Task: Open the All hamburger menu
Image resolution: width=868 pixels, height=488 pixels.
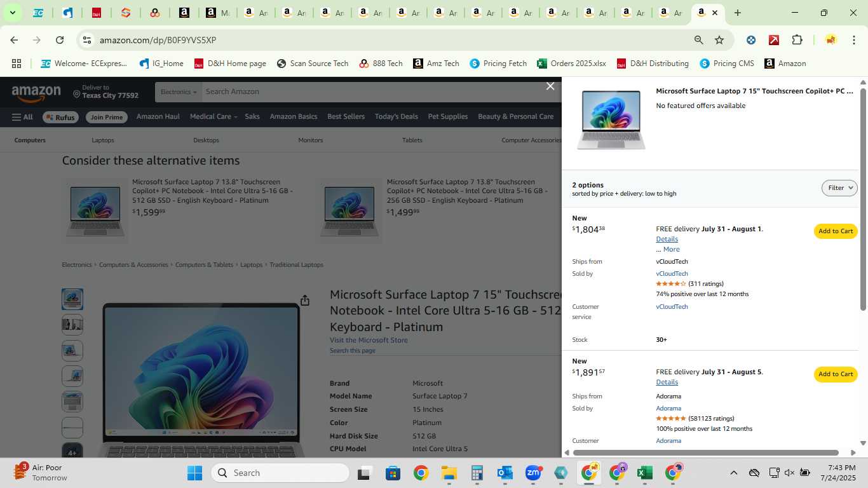Action: [22, 117]
